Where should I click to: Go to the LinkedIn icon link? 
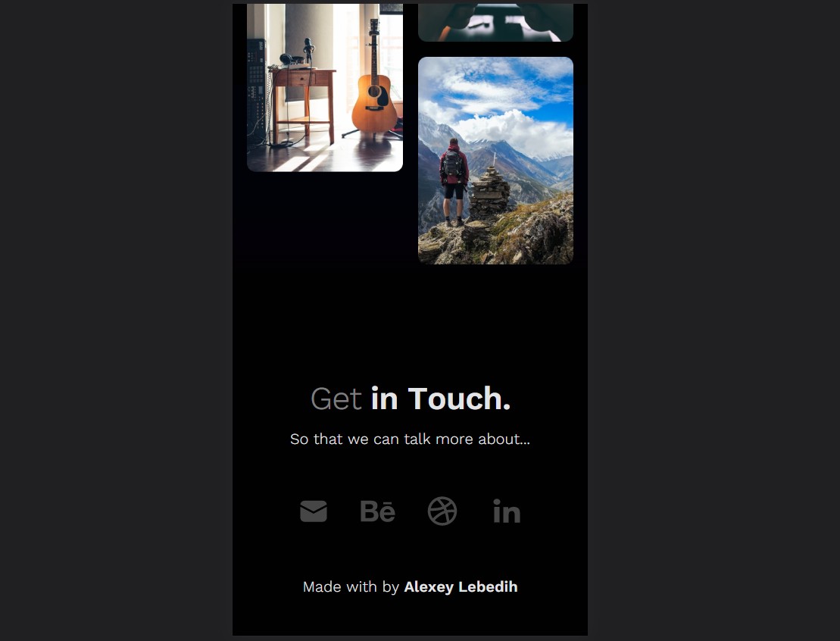pyautogui.click(x=507, y=511)
